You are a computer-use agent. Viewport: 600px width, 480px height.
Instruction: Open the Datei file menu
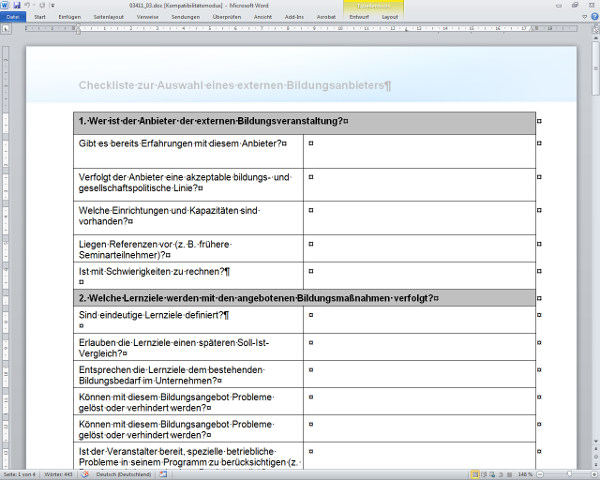click(x=13, y=17)
